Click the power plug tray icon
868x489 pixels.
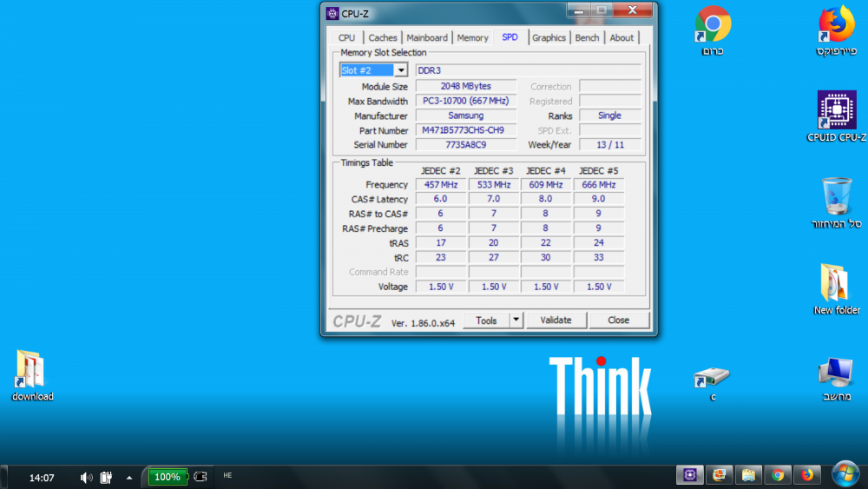click(x=106, y=478)
